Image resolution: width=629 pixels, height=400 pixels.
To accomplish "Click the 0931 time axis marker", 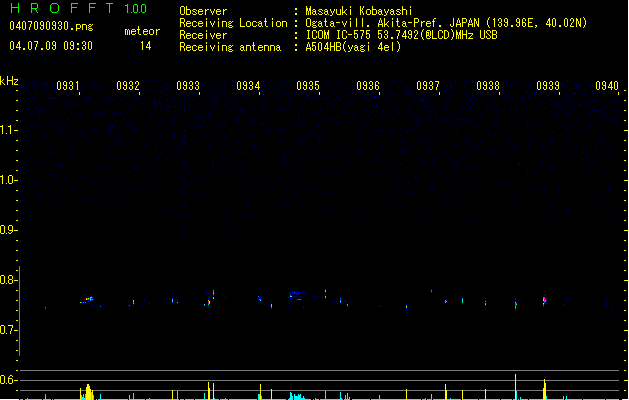I will click(67, 86).
